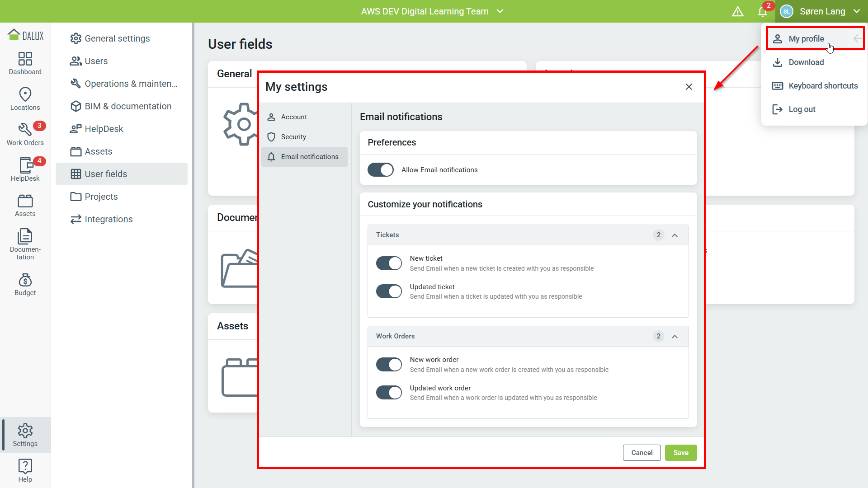Image resolution: width=868 pixels, height=488 pixels.
Task: Turn off New ticket email toggle
Action: pos(389,263)
